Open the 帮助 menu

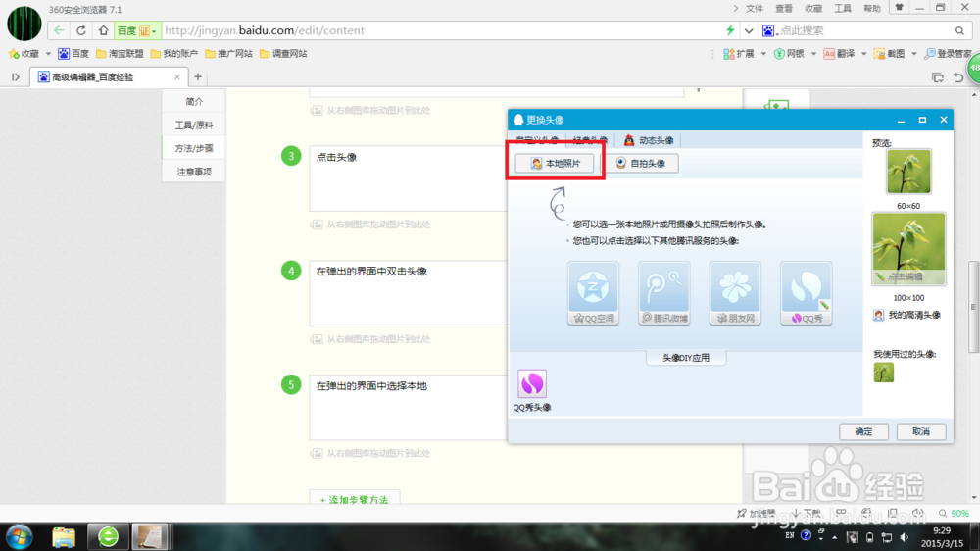pyautogui.click(x=872, y=8)
